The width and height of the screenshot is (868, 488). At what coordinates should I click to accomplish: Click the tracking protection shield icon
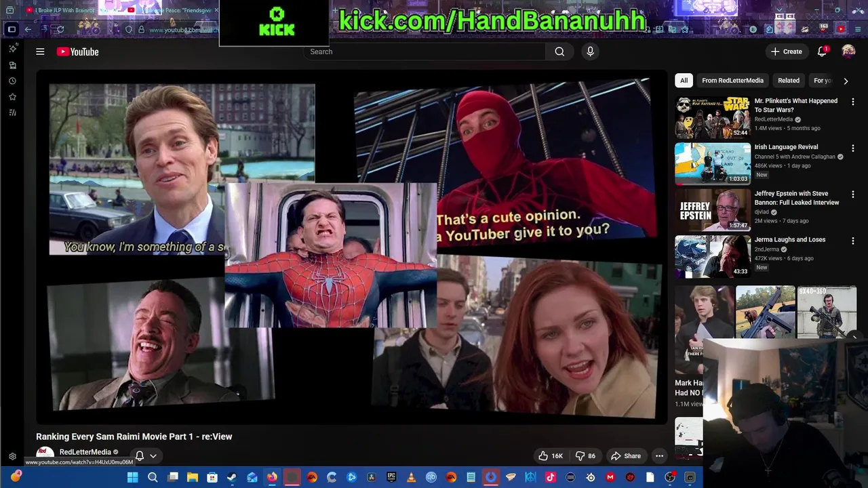[x=128, y=30]
